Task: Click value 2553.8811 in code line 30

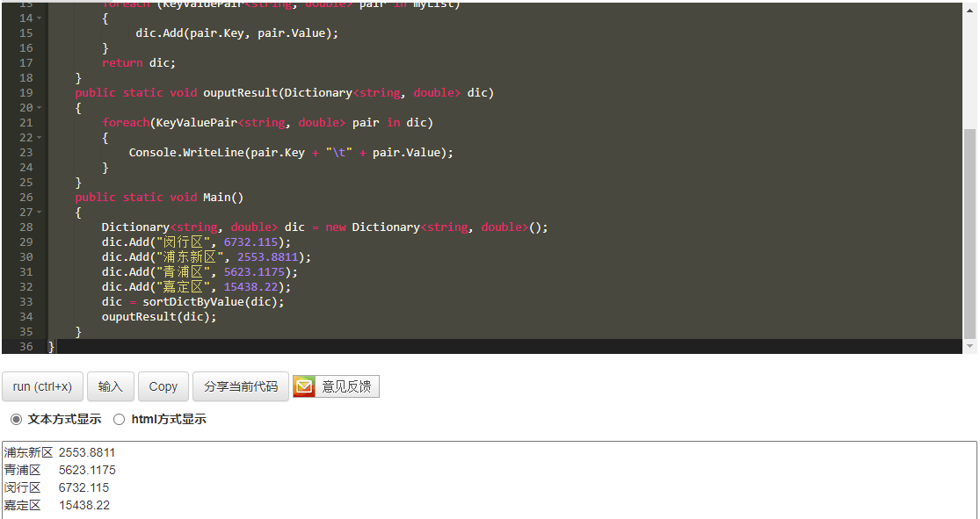Action: [267, 257]
